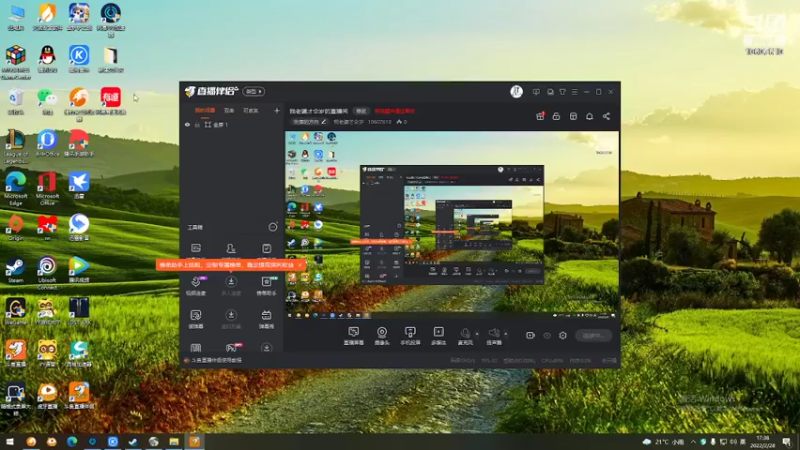This screenshot has width=800, height=450.
Task: Mute the 扬声器 speaker
Action: click(494, 336)
